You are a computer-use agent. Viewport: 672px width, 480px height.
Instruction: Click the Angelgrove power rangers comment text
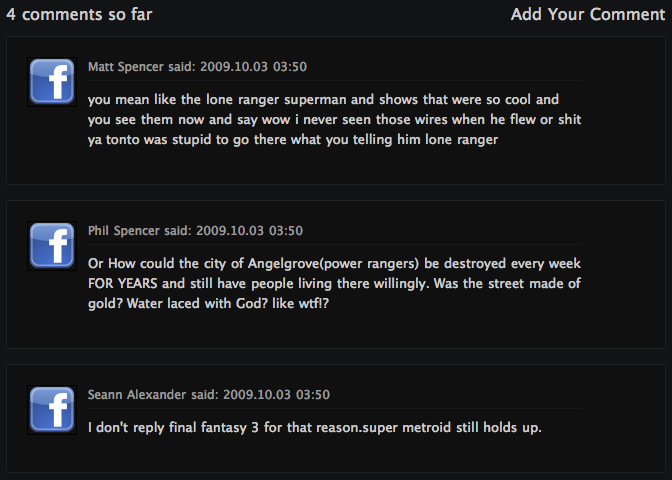tap(334, 283)
